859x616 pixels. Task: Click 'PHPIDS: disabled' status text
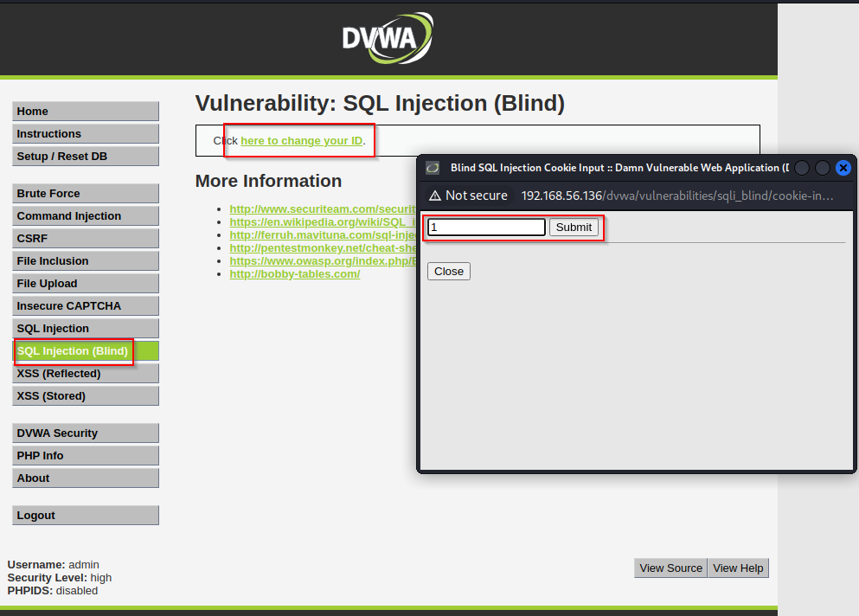coord(53,591)
